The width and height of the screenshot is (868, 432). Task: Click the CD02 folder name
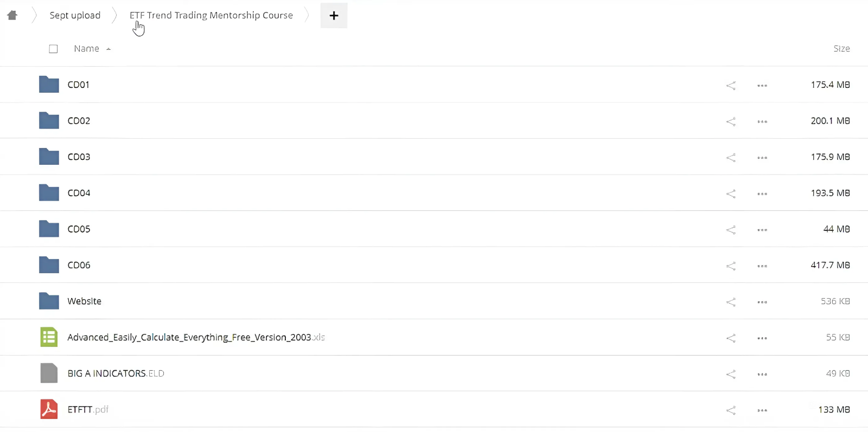[79, 120]
